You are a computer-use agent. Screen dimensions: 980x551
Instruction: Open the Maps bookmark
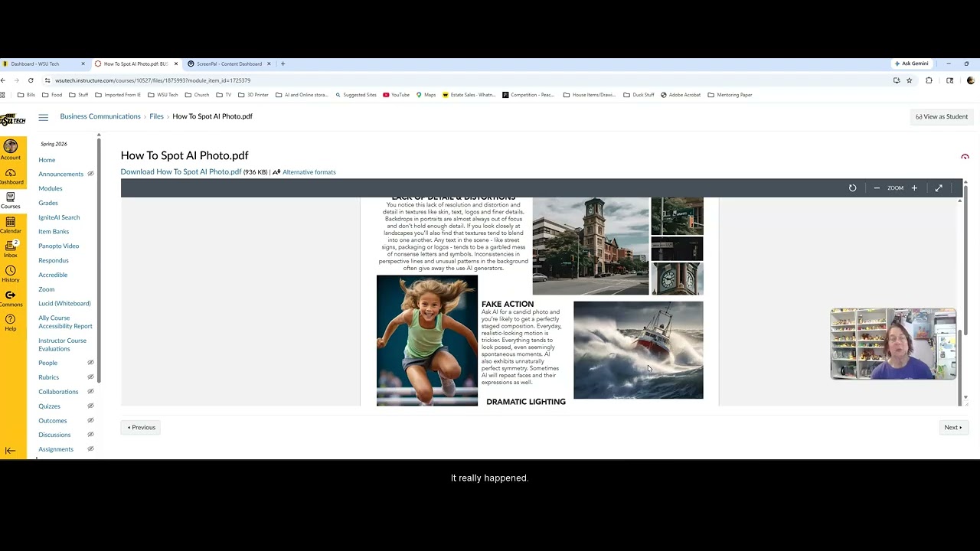click(426, 95)
